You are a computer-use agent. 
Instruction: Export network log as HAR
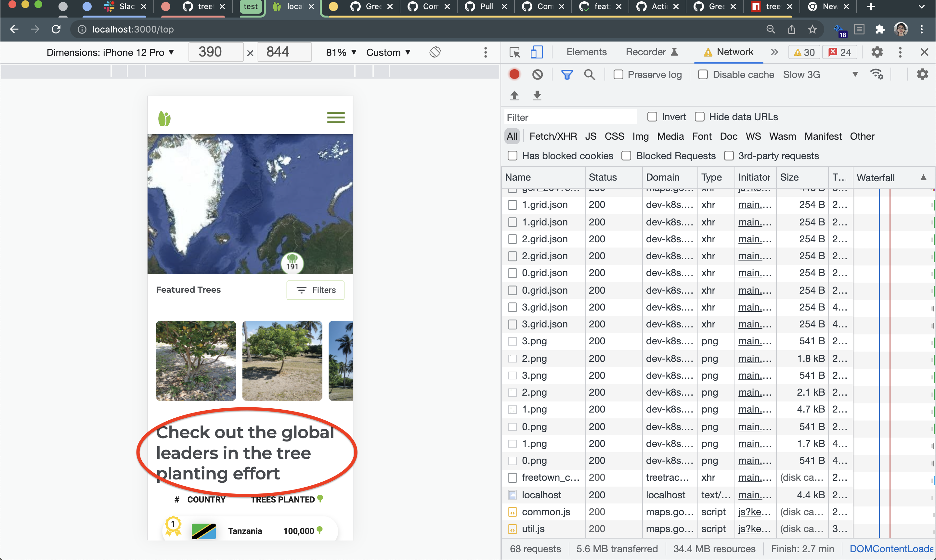(x=537, y=95)
